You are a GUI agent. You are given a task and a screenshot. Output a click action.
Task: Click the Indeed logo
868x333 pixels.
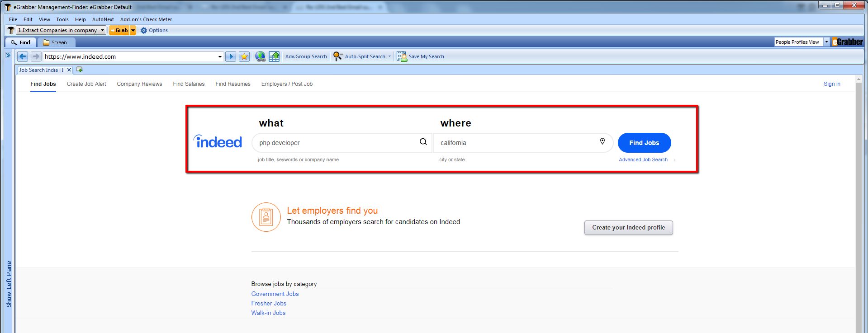(218, 142)
